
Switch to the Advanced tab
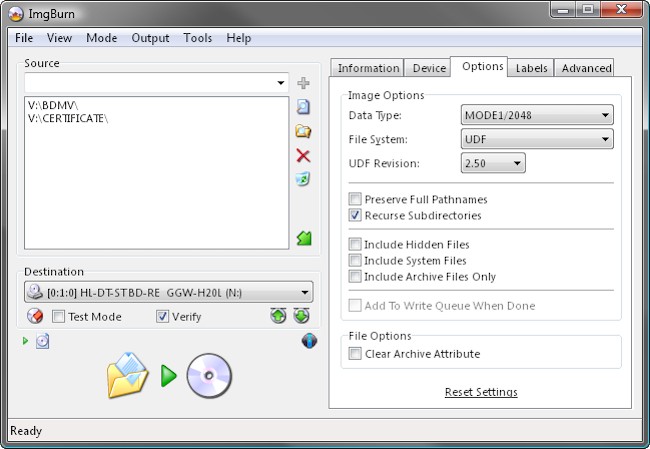[586, 68]
